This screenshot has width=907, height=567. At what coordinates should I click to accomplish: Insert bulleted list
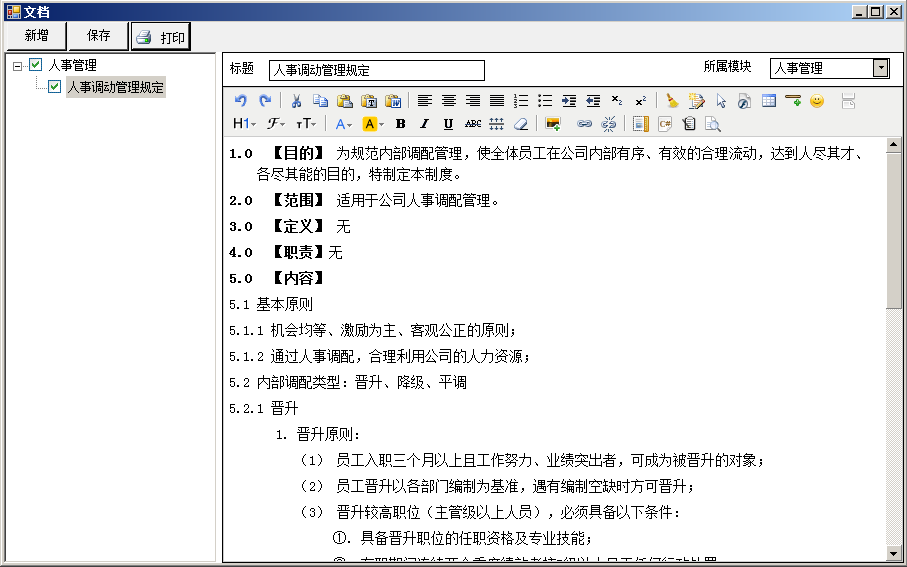click(x=545, y=101)
